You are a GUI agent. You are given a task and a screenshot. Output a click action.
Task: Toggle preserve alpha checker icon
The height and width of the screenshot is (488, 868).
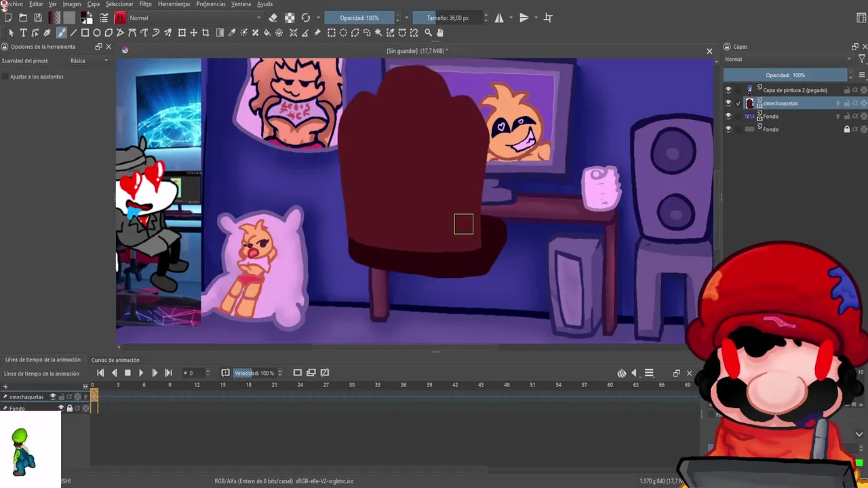pos(290,18)
